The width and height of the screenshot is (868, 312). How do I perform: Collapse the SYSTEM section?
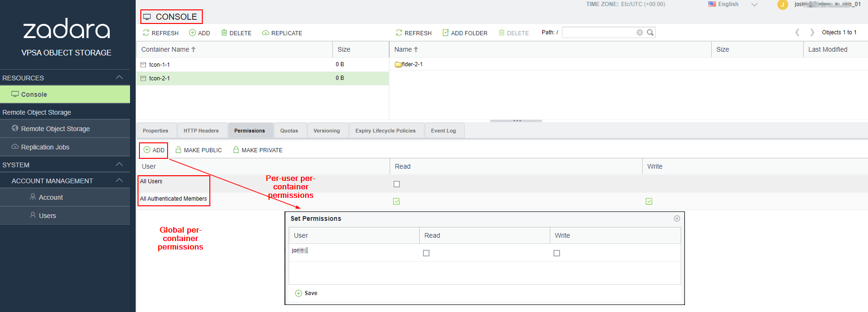tap(119, 164)
